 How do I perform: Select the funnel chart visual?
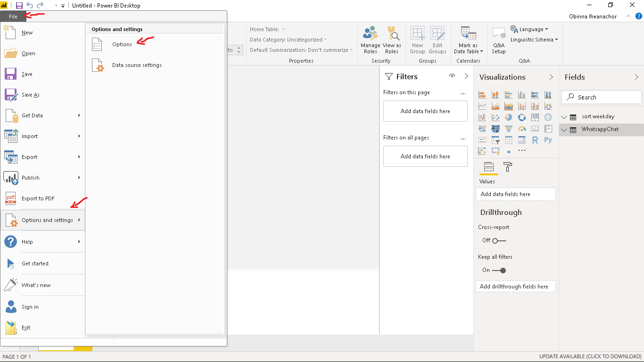(x=509, y=129)
